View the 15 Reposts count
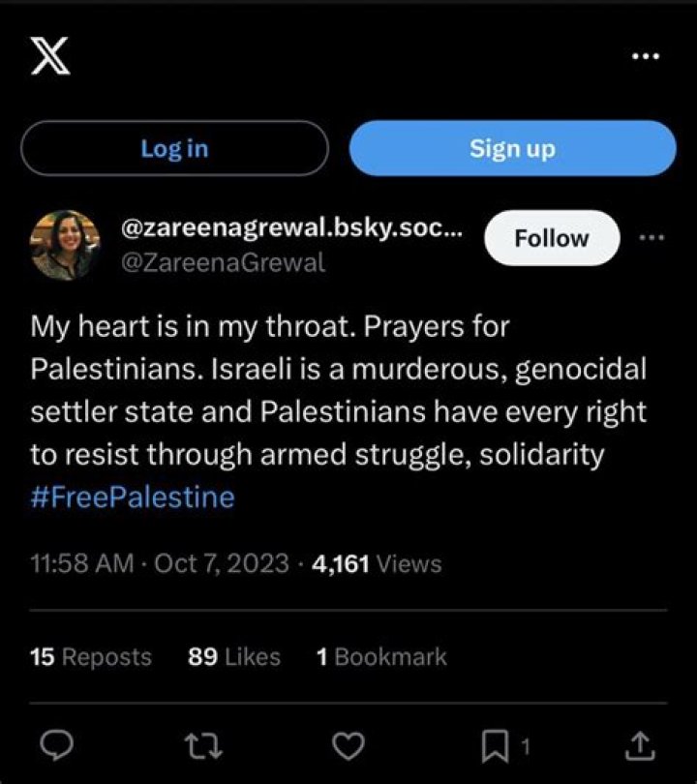Viewport: 697px width, 784px height. 90,657
